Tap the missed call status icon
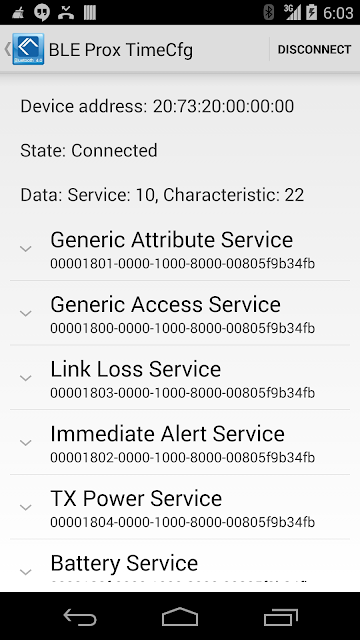The height and width of the screenshot is (640, 360). pos(65,12)
